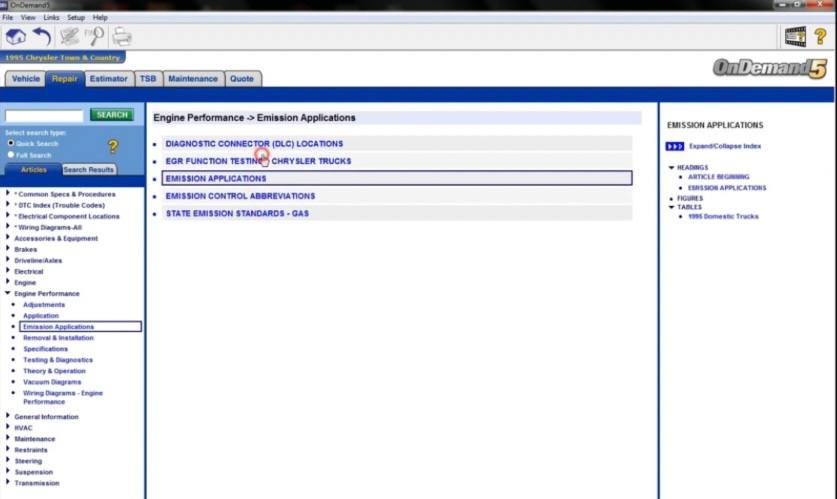The image size is (837, 499).
Task: Click the magnifier Find icon in the toolbar
Action: tap(96, 37)
